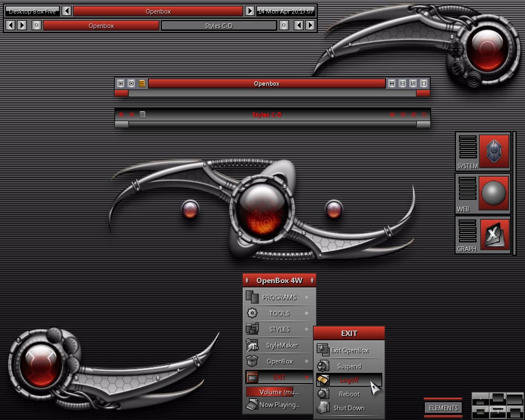525x420 pixels.
Task: Expand the STYLES submenu arrow
Action: click(307, 329)
